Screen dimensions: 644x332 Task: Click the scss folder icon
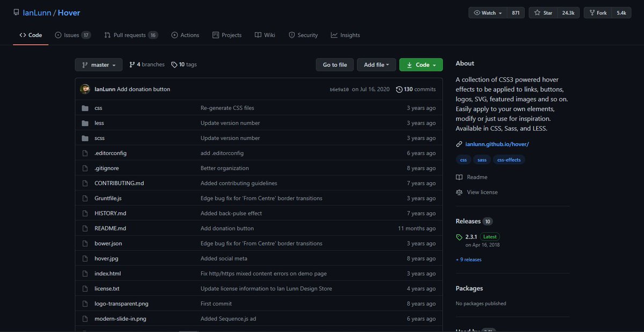point(85,138)
